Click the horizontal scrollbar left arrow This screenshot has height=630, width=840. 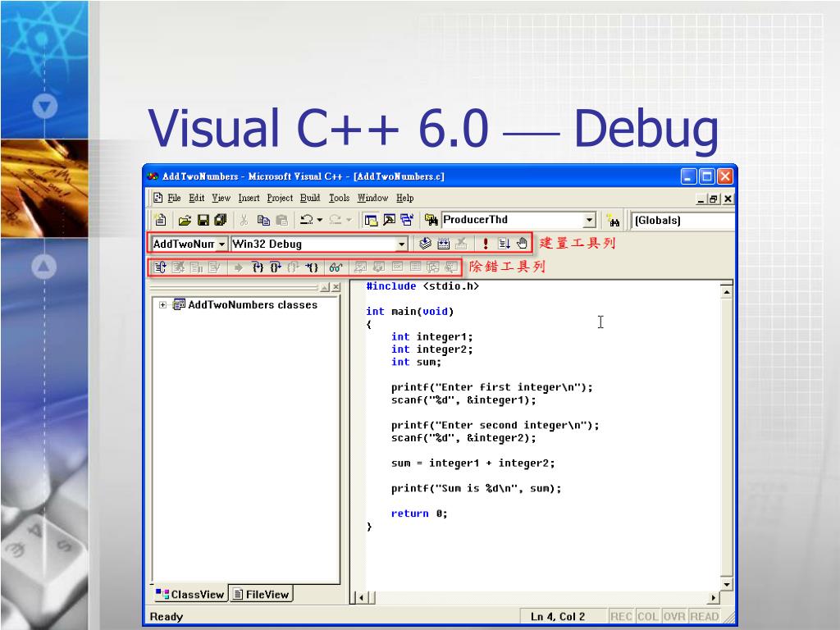[x=362, y=597]
